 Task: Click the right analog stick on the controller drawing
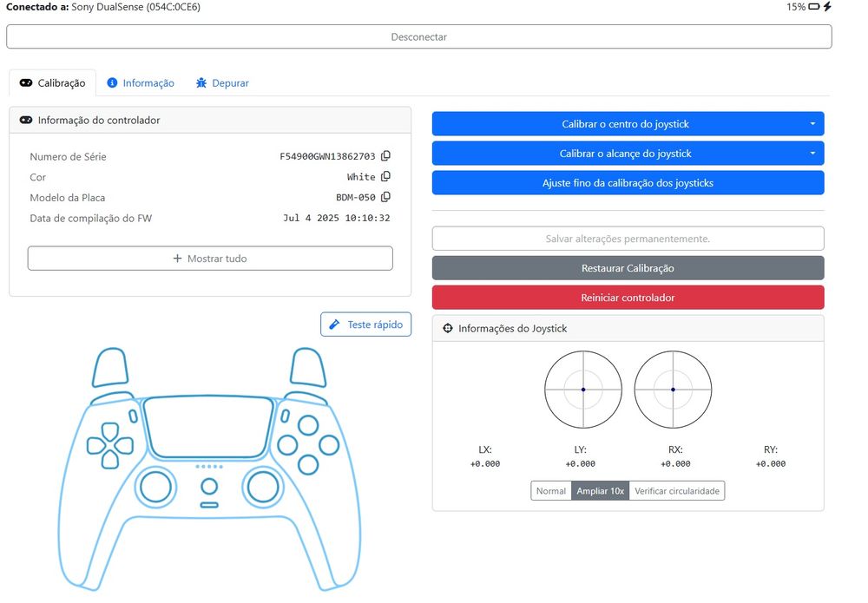coord(262,487)
